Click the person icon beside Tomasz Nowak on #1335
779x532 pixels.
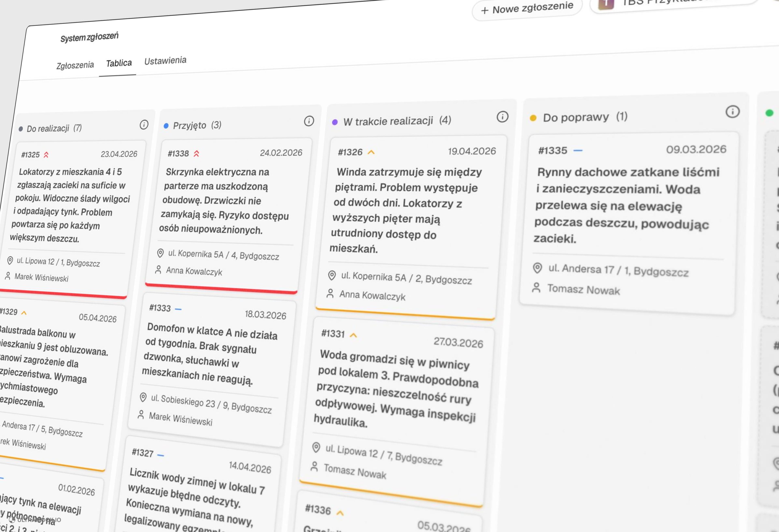pyautogui.click(x=536, y=288)
